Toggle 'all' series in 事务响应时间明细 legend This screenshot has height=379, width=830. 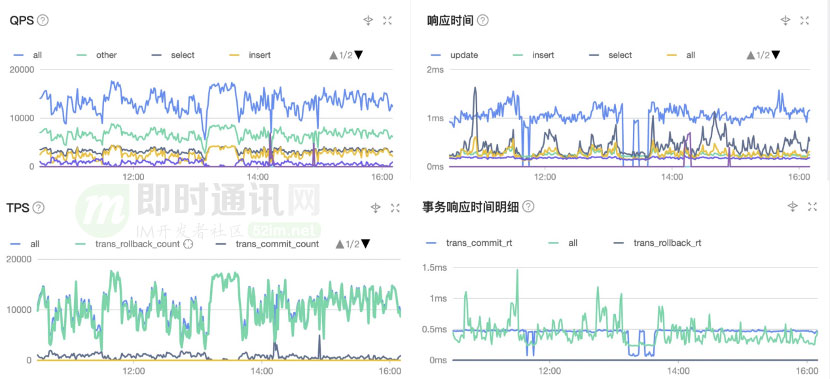(x=562, y=243)
